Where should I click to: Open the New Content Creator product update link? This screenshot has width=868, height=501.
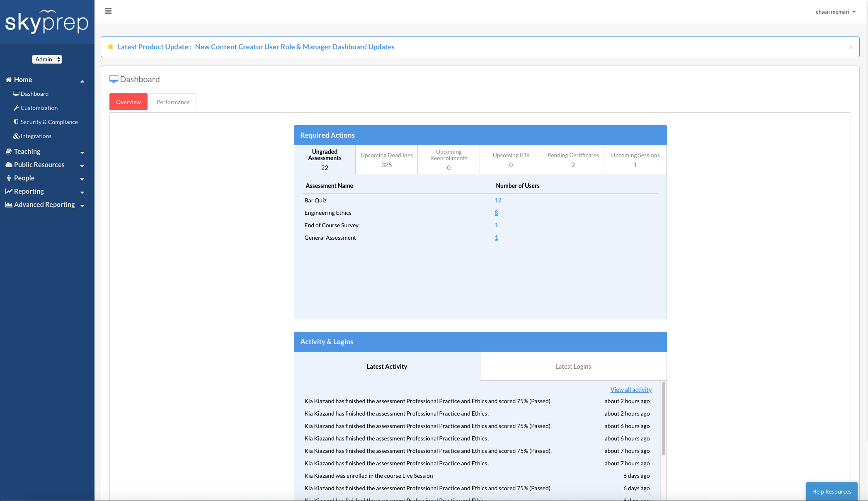coord(295,46)
